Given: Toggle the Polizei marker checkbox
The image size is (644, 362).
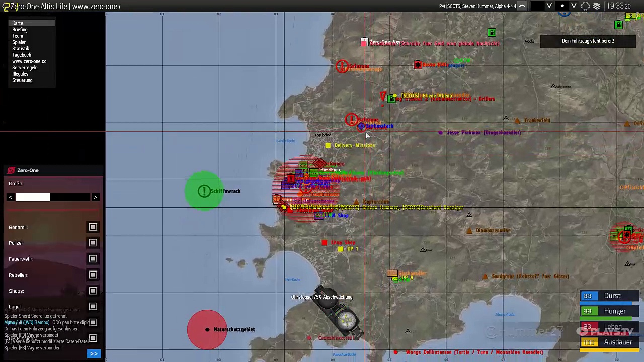Looking at the screenshot, I should pos(93,243).
